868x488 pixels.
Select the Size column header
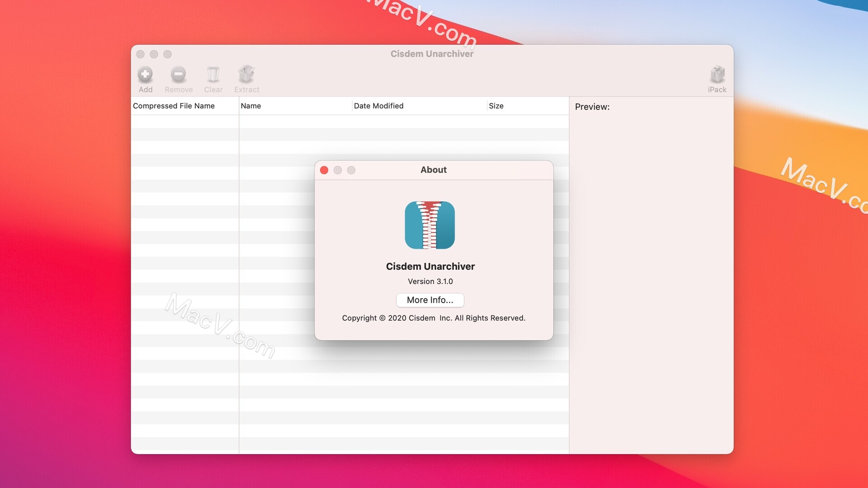tap(496, 105)
